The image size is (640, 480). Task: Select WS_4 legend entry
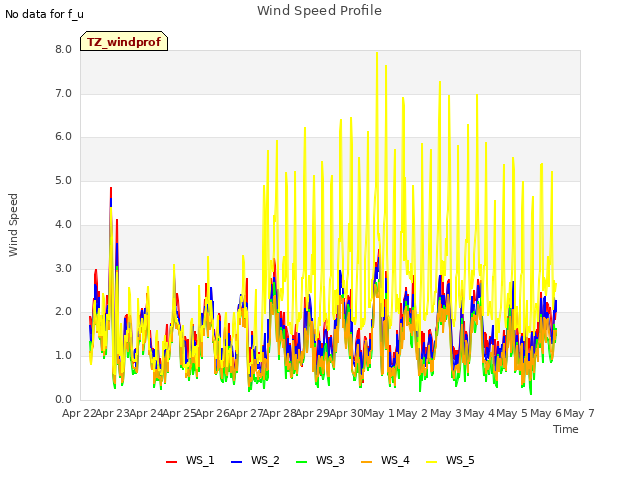(x=385, y=461)
